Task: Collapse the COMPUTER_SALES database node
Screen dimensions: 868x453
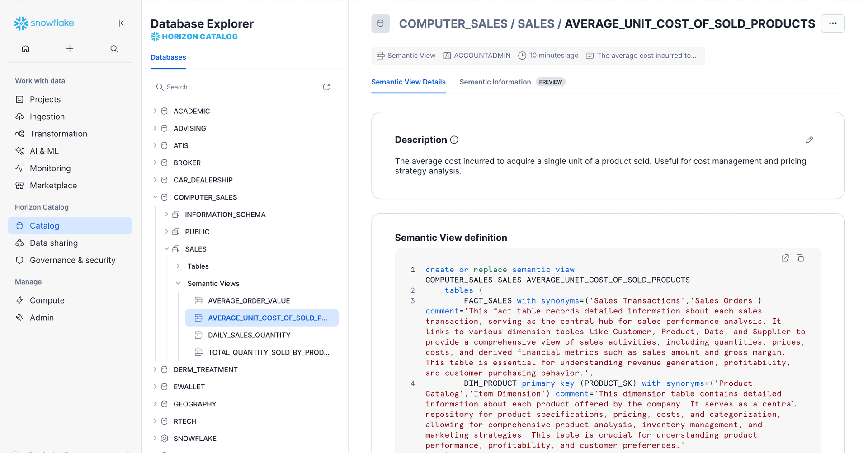Action: 155,197
